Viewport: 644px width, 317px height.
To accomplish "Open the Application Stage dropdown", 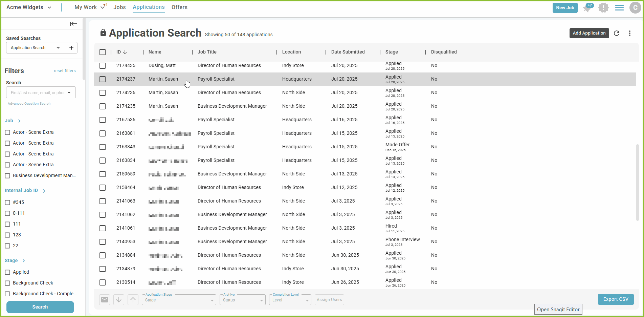I will [x=179, y=300].
